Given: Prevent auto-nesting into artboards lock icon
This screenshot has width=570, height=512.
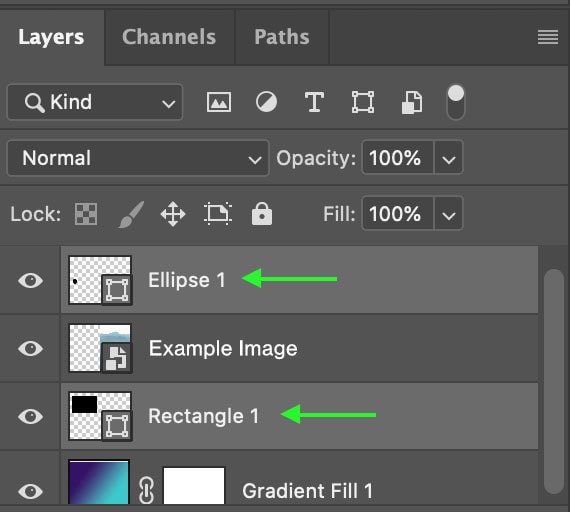Looking at the screenshot, I should click(218, 214).
